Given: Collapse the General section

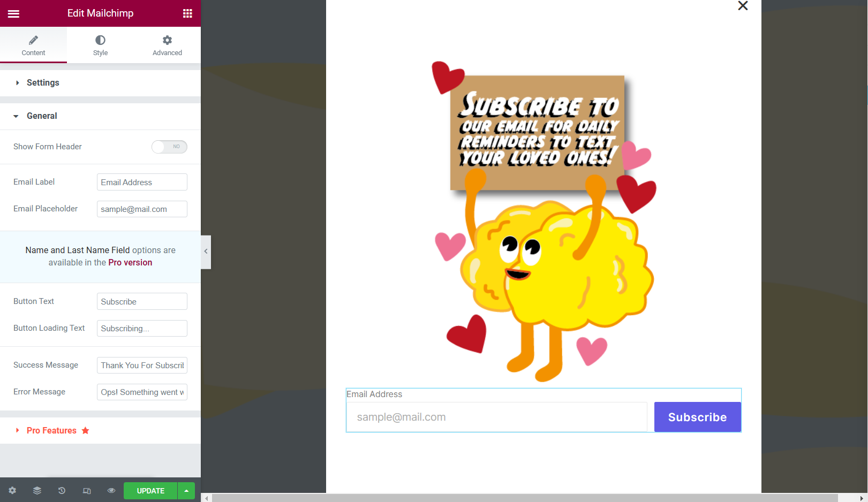Looking at the screenshot, I should pos(42,116).
